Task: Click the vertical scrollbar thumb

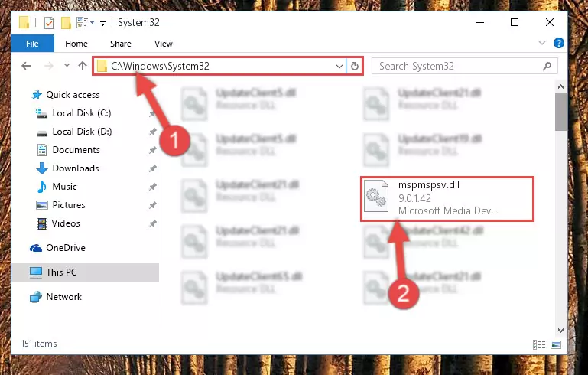Action: 560,112
